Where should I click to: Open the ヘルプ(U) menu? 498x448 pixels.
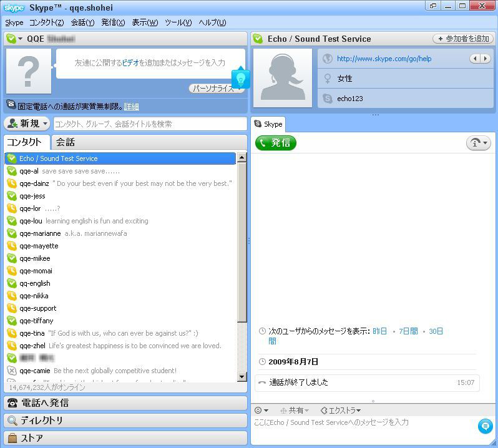[x=212, y=22]
